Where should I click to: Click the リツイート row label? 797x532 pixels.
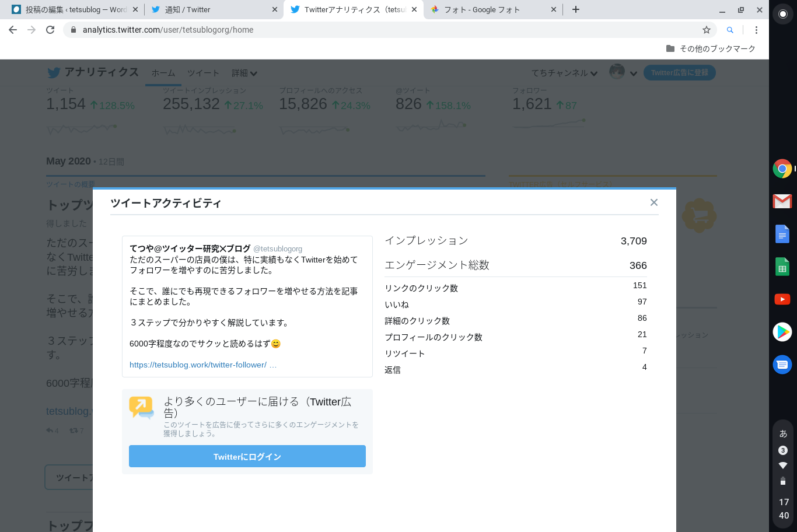point(405,353)
